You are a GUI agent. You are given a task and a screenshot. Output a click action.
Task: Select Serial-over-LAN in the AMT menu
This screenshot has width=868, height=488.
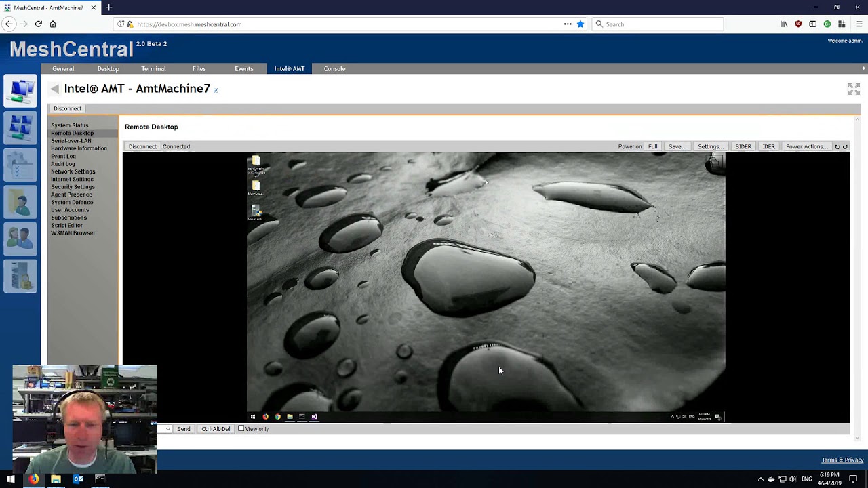click(71, 141)
